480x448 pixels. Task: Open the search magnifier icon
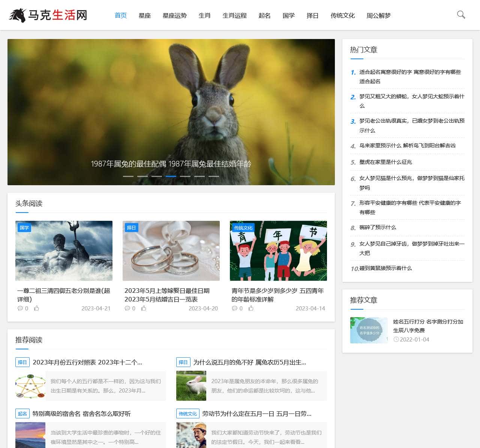pyautogui.click(x=461, y=15)
